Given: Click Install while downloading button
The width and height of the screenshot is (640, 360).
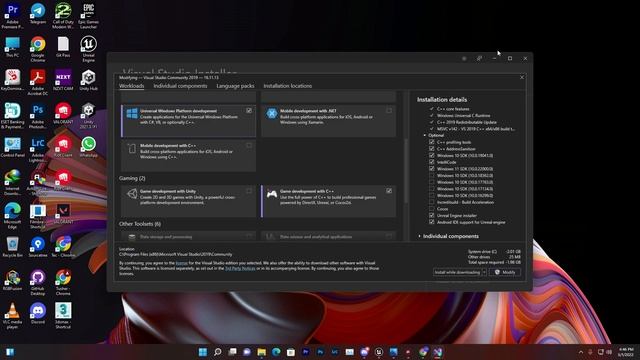Looking at the screenshot, I should 458,272.
